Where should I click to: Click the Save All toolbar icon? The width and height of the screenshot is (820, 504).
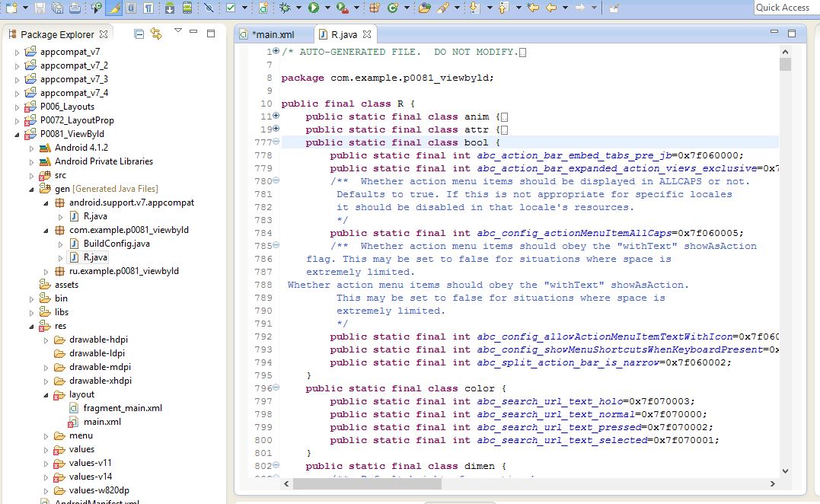57,8
